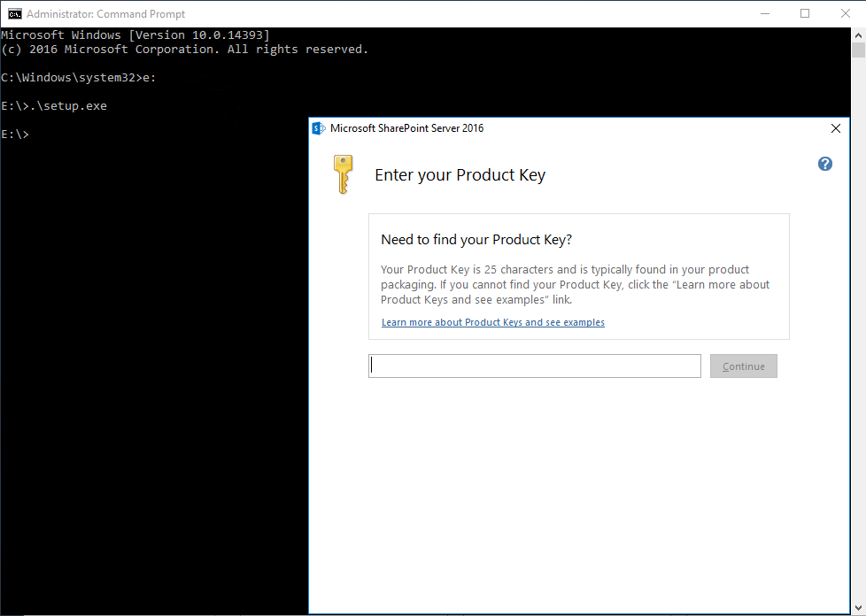
Task: Click the Need to find your Product Key panel
Action: pyautogui.click(x=578, y=274)
